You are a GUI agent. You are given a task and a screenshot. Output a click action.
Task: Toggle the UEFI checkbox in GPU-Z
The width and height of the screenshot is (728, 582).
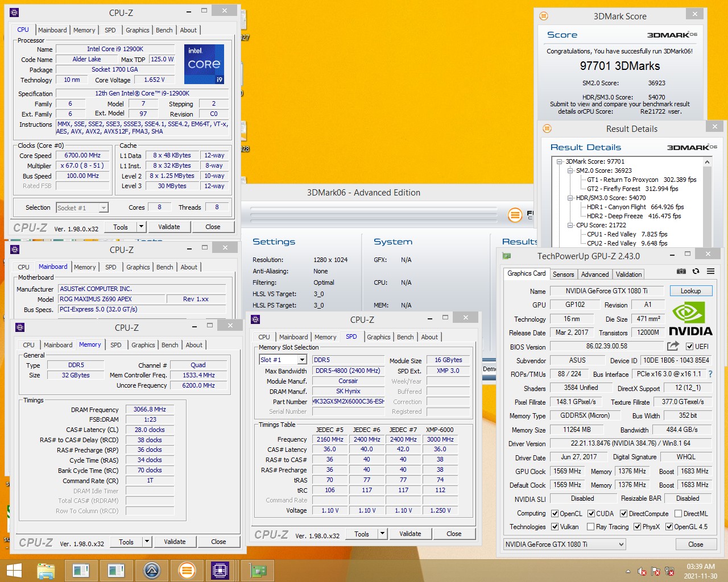pos(689,346)
